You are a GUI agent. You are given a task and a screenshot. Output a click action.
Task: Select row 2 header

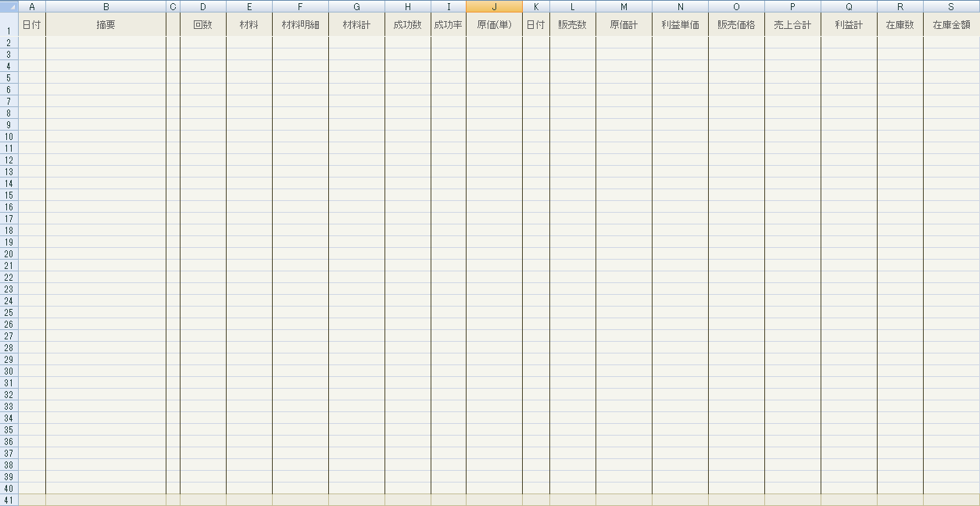pos(9,42)
